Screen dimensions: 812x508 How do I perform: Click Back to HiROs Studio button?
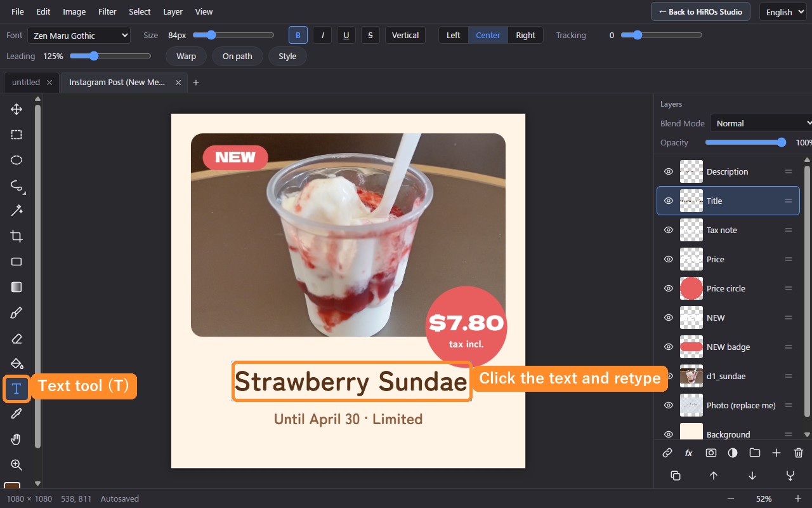[700, 11]
